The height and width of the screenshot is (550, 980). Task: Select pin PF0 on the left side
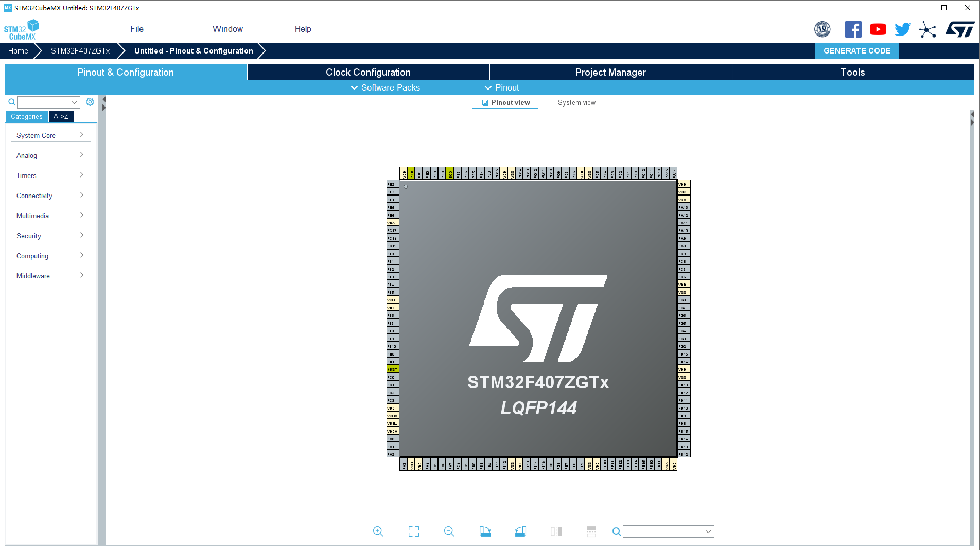(x=393, y=254)
